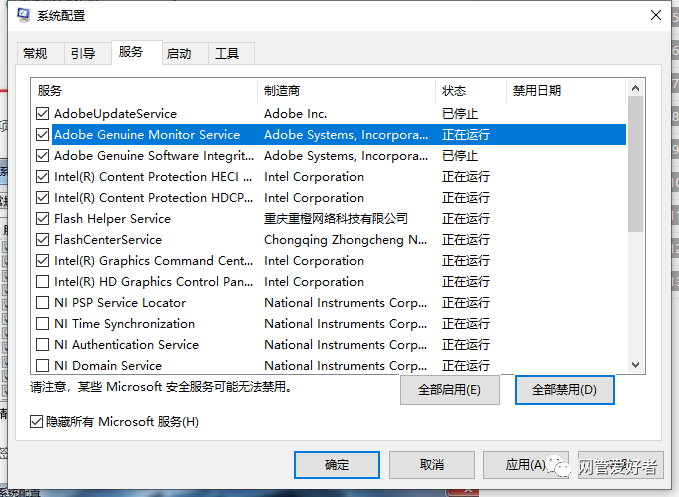679x497 pixels.
Task: Click the System Configuration title bar icon
Action: [23, 15]
